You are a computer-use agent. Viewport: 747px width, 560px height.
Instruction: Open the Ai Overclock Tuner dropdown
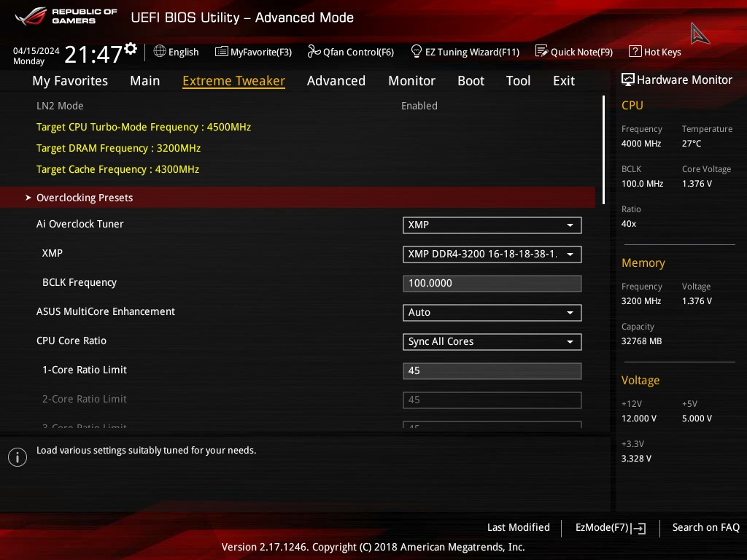point(492,225)
